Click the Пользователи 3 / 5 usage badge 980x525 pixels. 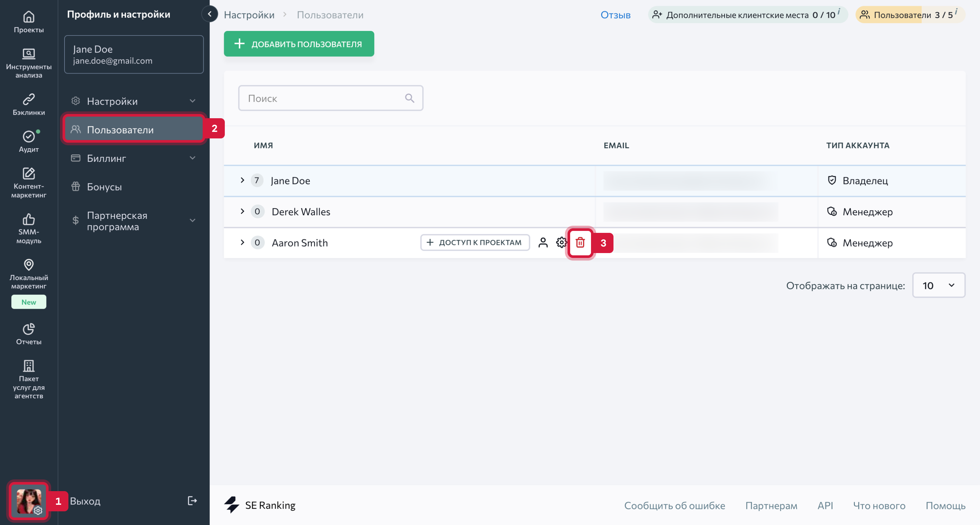[x=910, y=15]
